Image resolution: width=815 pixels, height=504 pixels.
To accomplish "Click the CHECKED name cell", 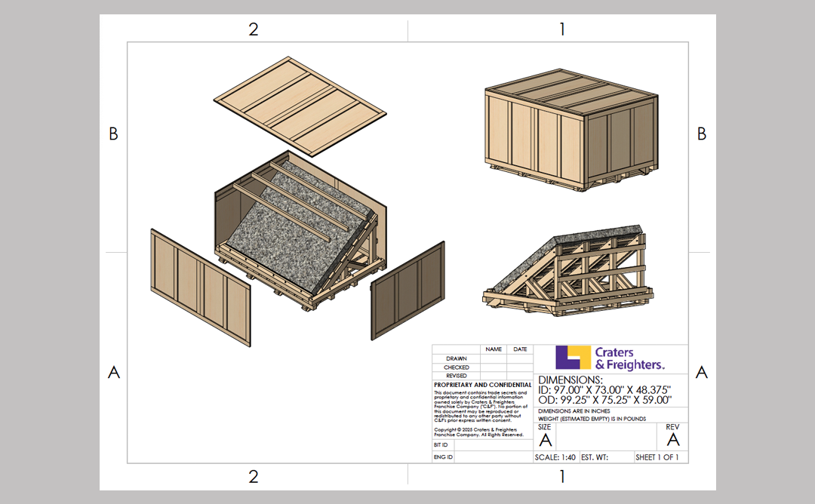I will (x=492, y=367).
